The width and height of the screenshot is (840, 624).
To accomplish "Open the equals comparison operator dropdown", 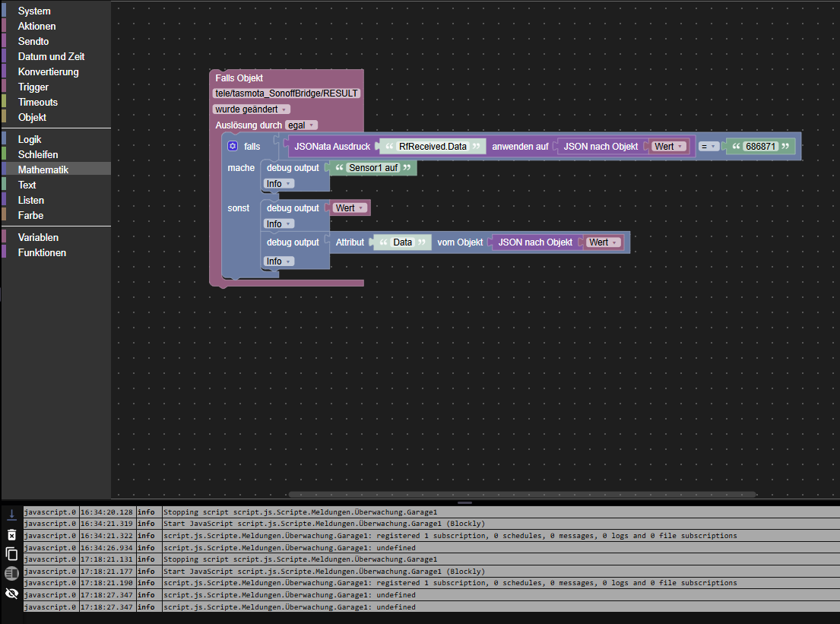I will [x=708, y=146].
